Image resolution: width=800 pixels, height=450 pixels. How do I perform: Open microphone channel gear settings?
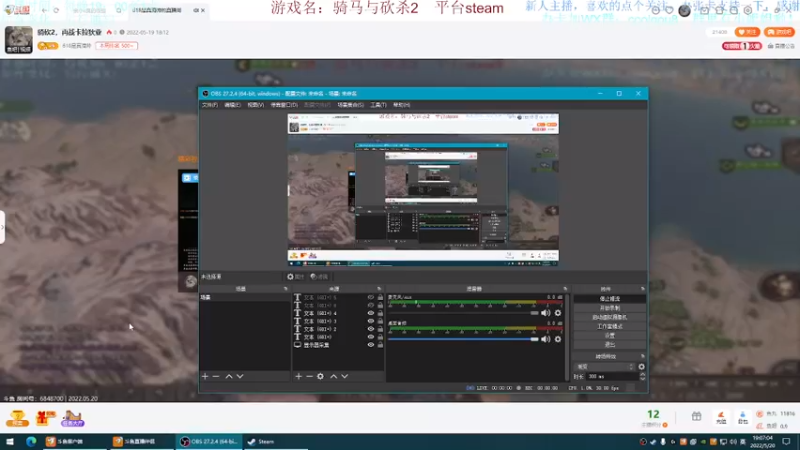tap(558, 313)
